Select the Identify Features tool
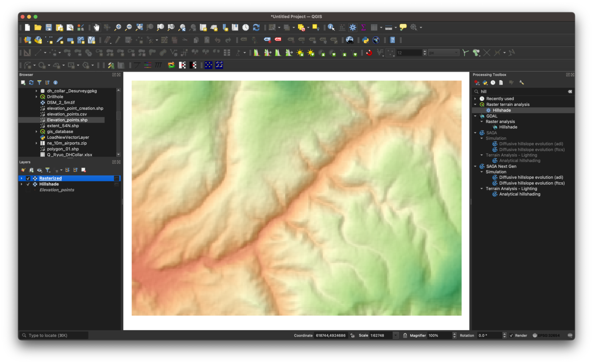 coord(331,27)
